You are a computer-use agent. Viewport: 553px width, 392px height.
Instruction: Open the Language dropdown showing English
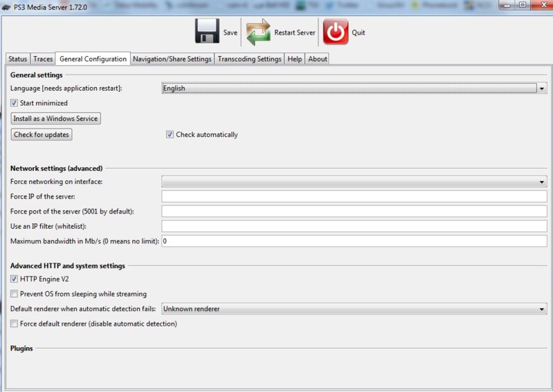point(354,88)
